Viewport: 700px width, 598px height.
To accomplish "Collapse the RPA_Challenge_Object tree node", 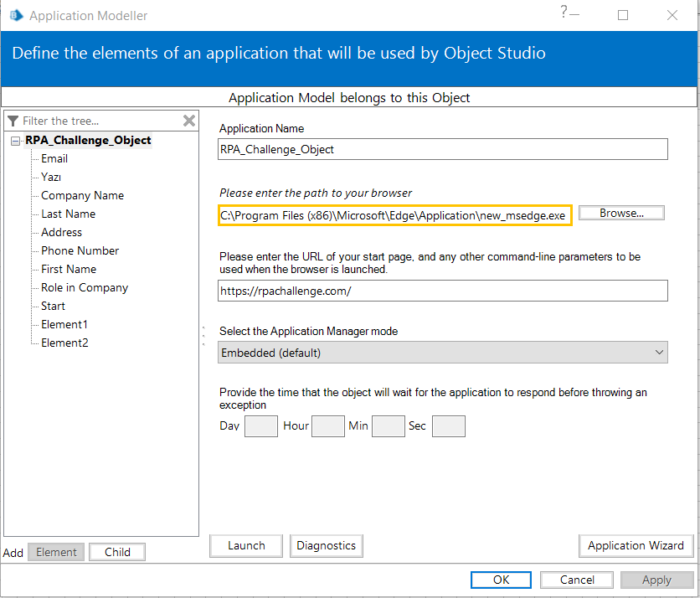I will coord(16,141).
